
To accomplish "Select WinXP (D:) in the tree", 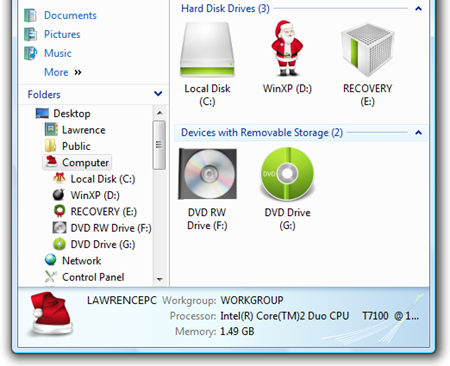I will click(x=95, y=195).
